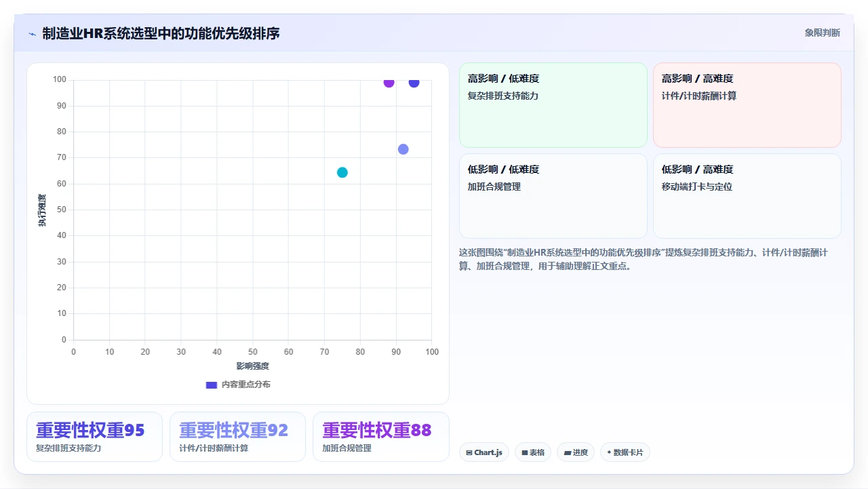The image size is (868, 489).
Task: Click the 计件/计时薪酬计算 text in pink card
Action: 699,96
